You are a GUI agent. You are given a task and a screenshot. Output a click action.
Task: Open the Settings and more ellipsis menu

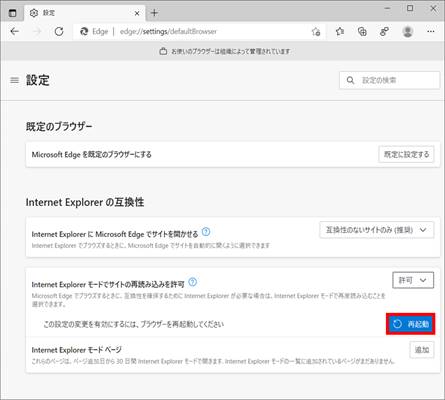(431, 31)
